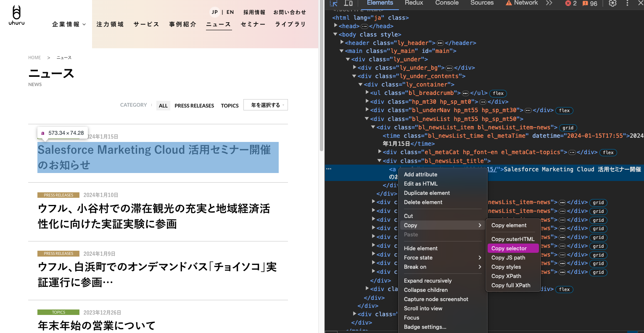Open お問い合わせ header link

tap(290, 12)
